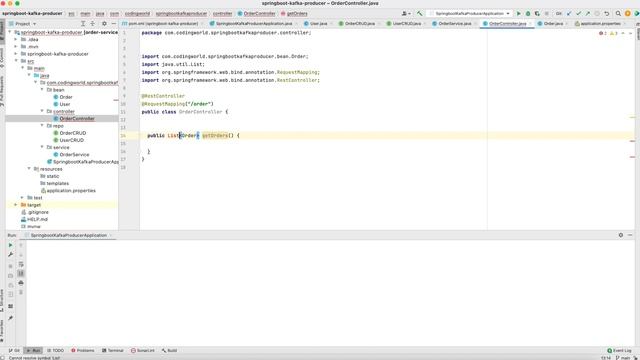The width and height of the screenshot is (640, 360).
Task: Expand the .idea folder arrow
Action: (x=16, y=39)
